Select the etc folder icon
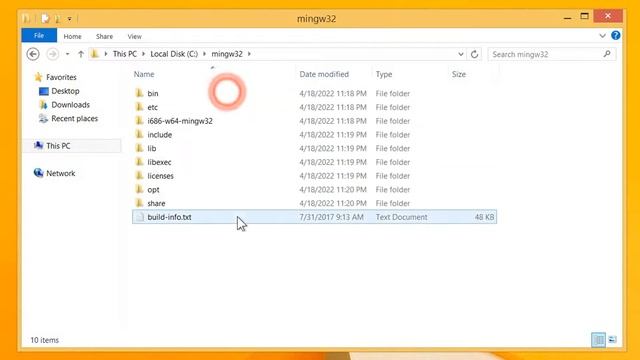 (140, 107)
